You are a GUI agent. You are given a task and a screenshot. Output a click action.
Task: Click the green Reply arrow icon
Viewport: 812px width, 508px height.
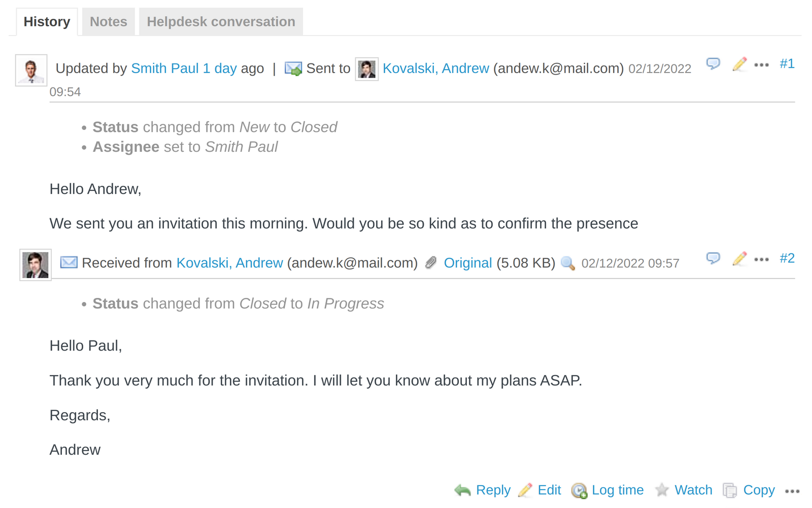pos(463,490)
